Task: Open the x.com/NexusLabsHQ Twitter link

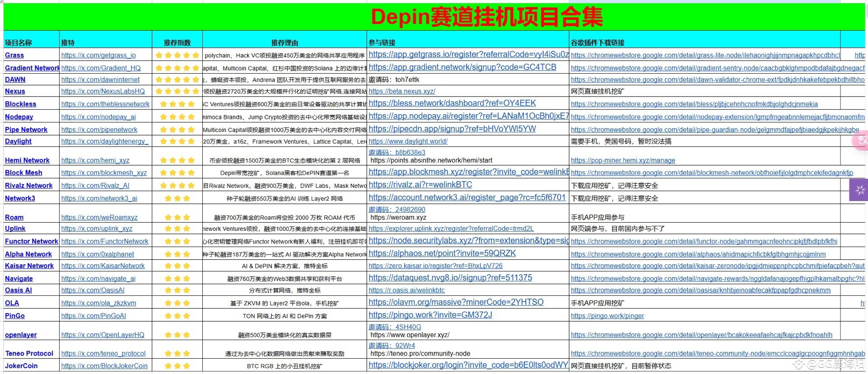Action: [103, 91]
